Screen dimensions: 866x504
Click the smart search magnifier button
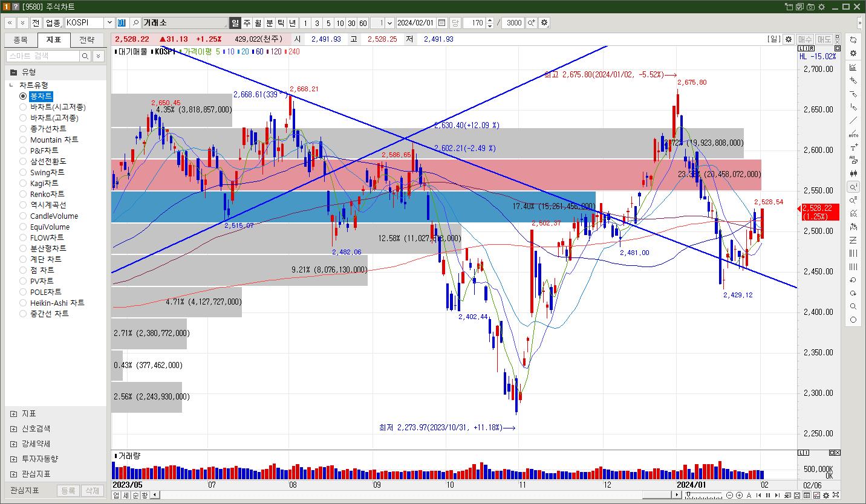pos(85,56)
